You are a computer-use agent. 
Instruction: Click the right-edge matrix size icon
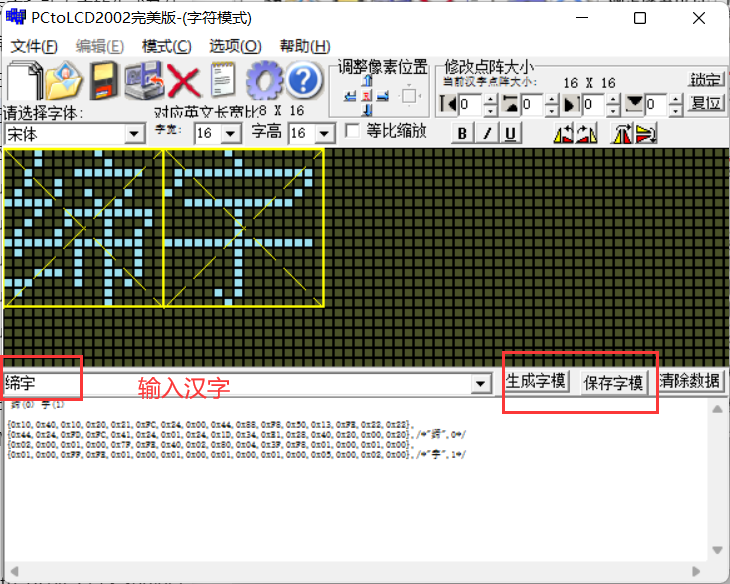pyautogui.click(x=572, y=103)
